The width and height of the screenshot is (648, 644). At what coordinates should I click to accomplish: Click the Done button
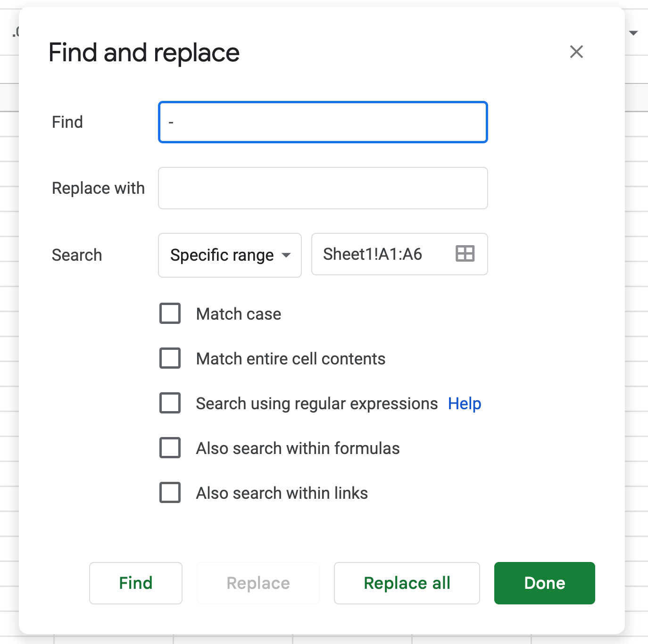[544, 583]
